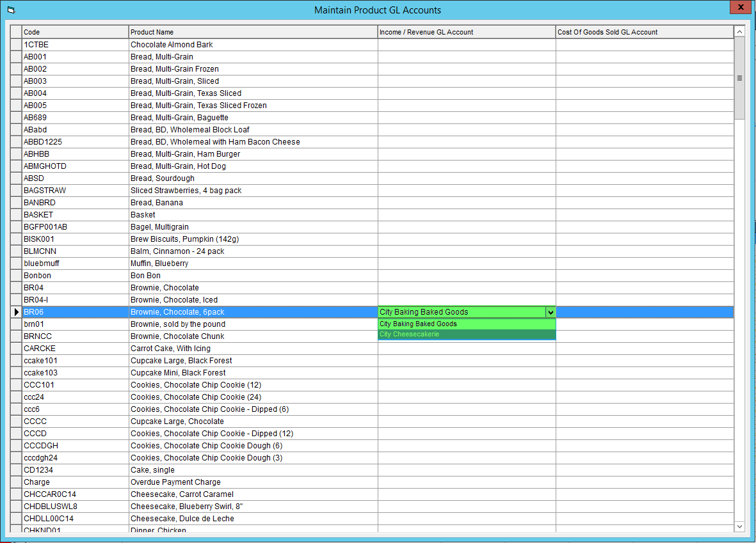Sort by the Code column header
This screenshot has height=543, width=756.
pyautogui.click(x=75, y=32)
